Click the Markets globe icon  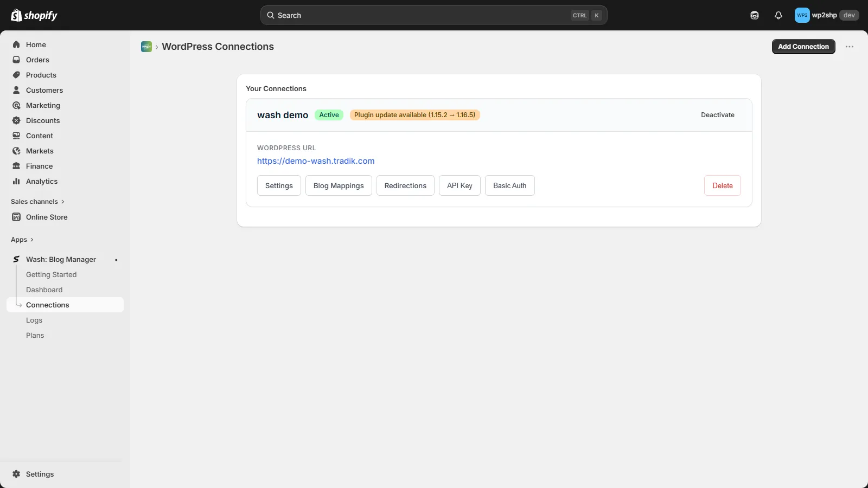click(x=16, y=151)
